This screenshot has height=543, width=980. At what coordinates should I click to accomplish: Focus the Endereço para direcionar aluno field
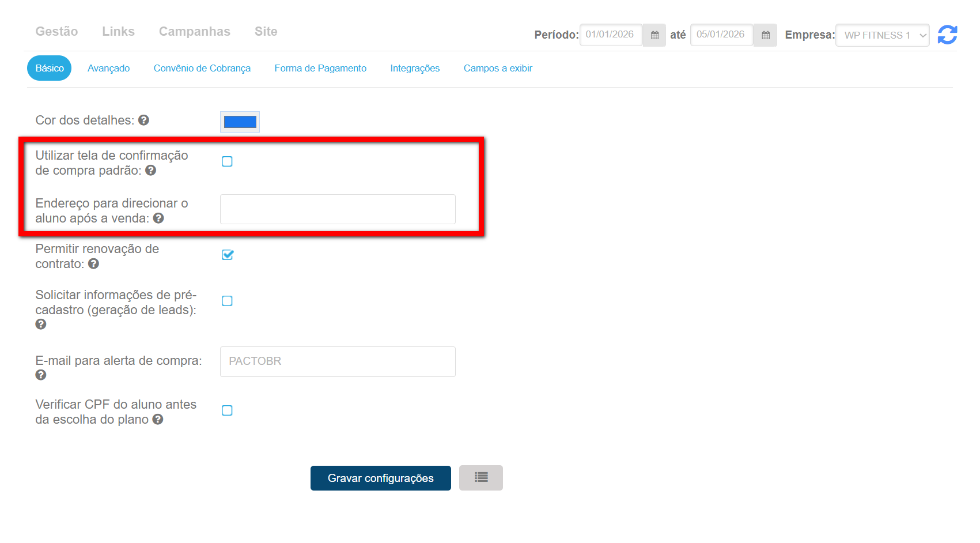[338, 209]
